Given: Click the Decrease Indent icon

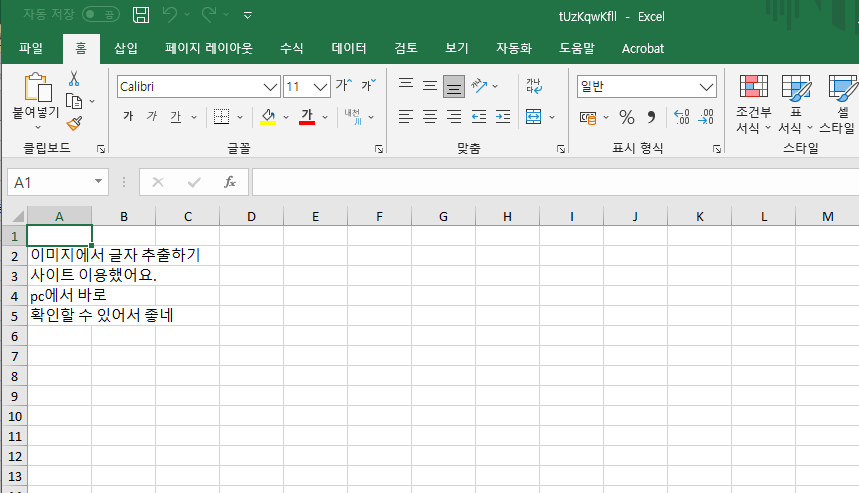Looking at the screenshot, I should tap(479, 117).
